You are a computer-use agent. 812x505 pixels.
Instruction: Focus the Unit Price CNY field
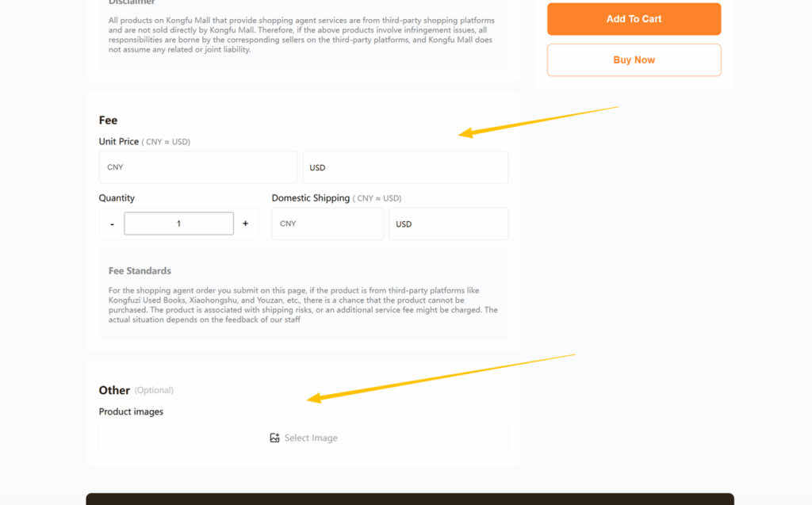tap(197, 167)
